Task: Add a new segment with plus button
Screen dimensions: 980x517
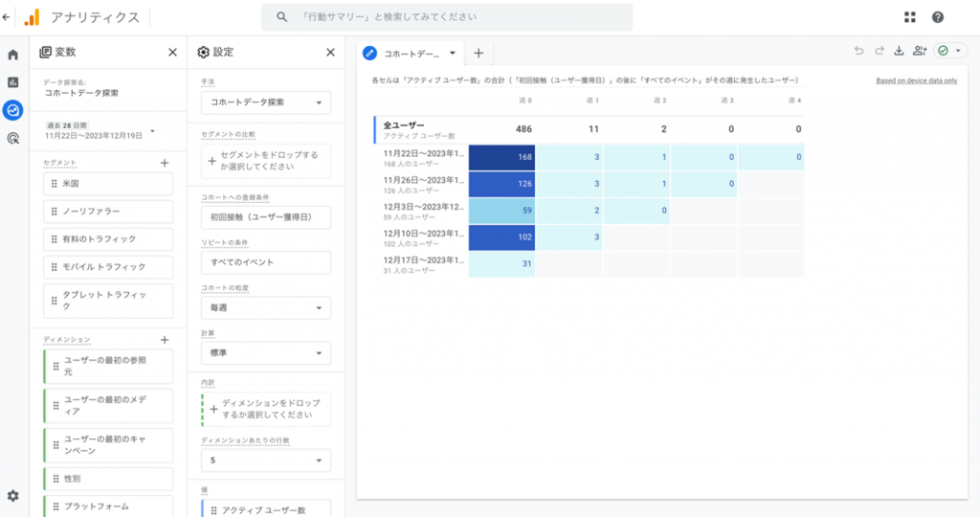Action: coord(164,164)
